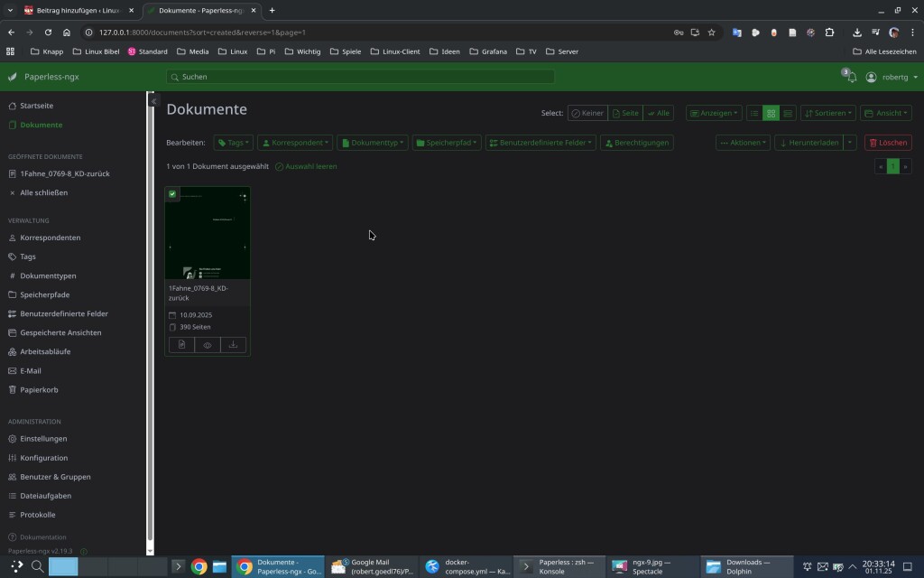The height and width of the screenshot is (578, 924).
Task: Click the eye preview icon on the card
Action: 208,345
